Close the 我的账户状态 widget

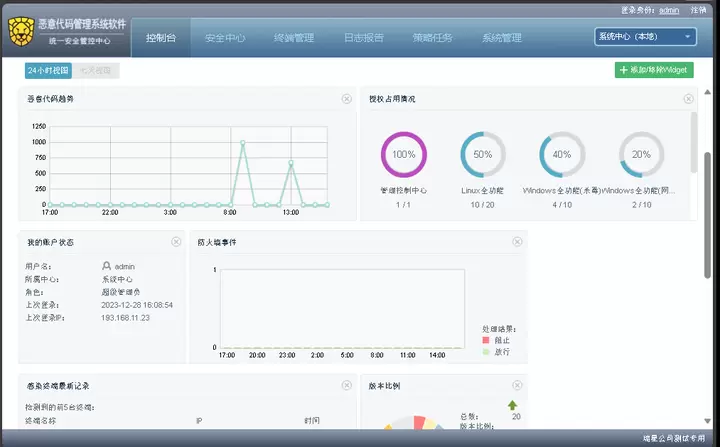[x=176, y=242]
